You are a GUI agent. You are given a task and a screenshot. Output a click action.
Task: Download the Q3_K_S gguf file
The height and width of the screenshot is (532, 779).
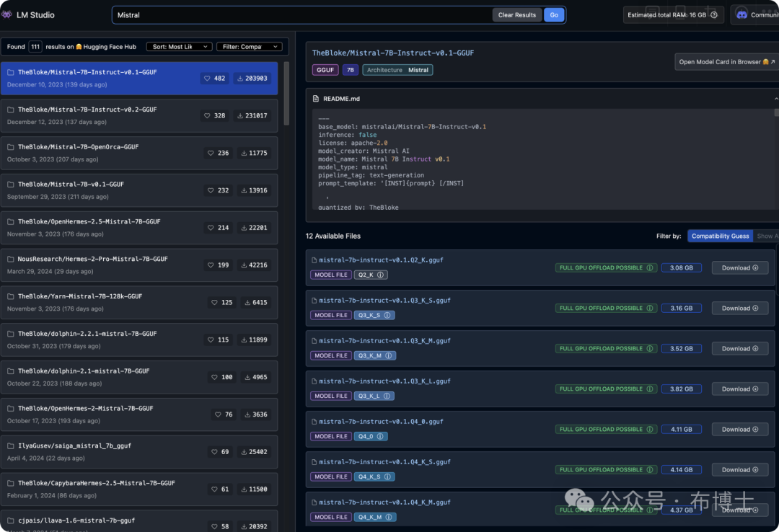click(740, 308)
